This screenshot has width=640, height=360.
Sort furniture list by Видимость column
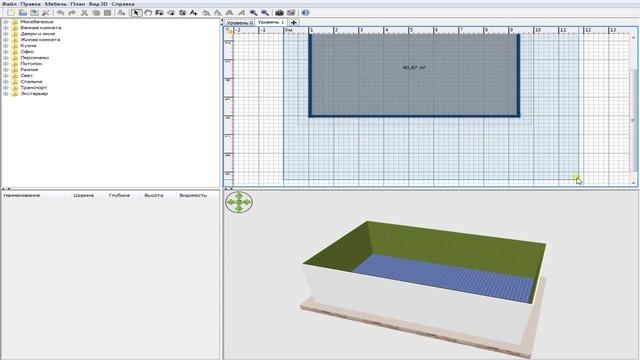[193, 196]
